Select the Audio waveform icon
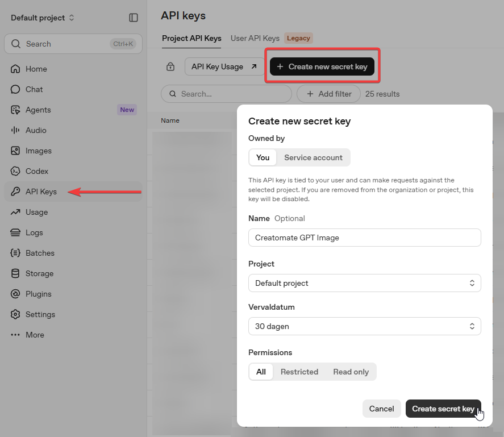504x437 pixels. tap(15, 130)
